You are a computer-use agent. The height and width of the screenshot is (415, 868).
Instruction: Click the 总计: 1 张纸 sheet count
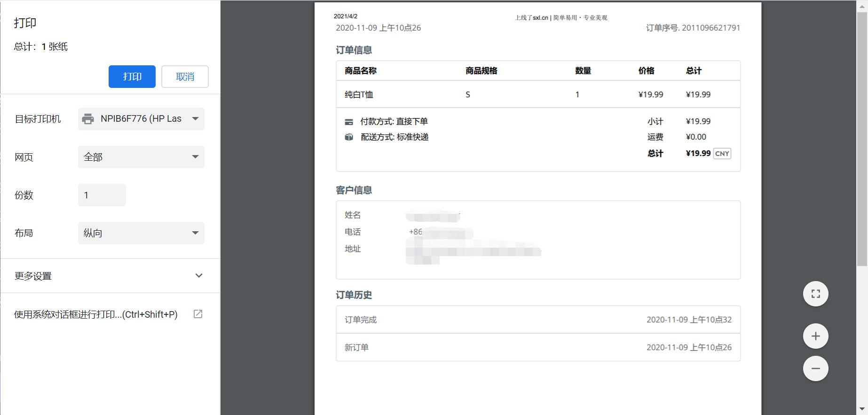[41, 47]
